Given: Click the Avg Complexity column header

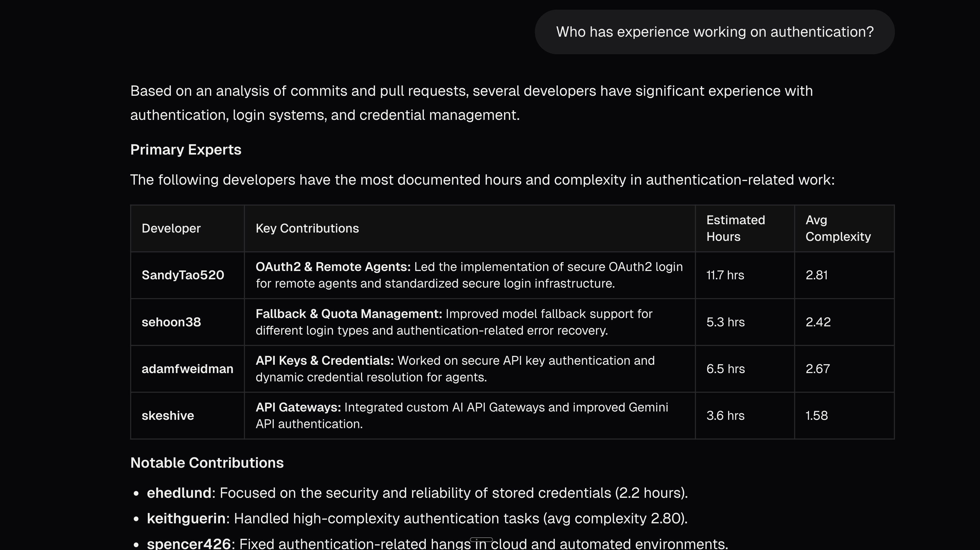Looking at the screenshot, I should pyautogui.click(x=838, y=228).
